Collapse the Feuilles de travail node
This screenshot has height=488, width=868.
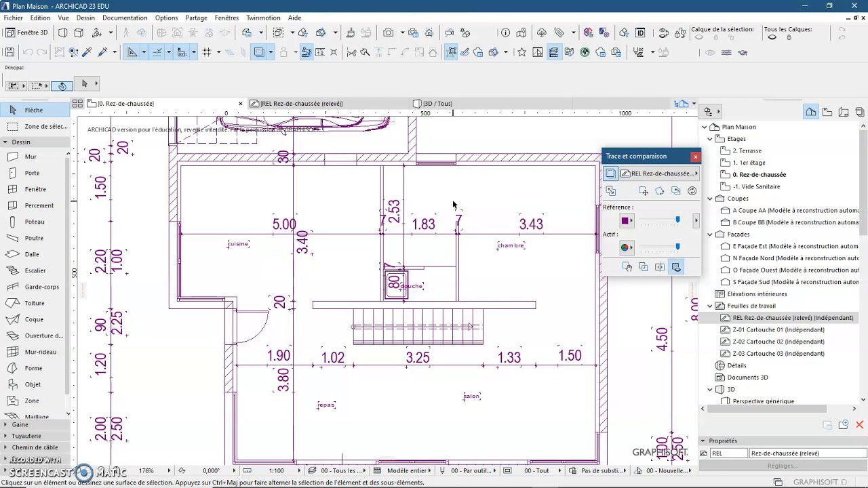710,306
